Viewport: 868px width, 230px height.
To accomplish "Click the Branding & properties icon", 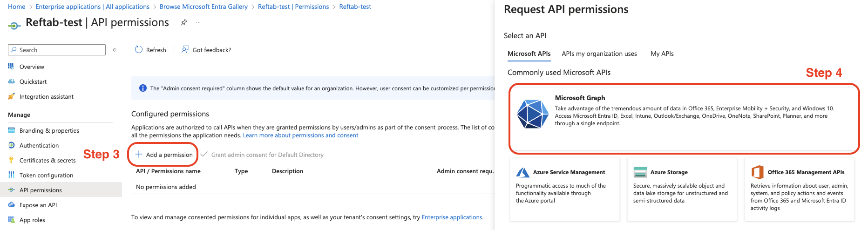I will click(11, 130).
